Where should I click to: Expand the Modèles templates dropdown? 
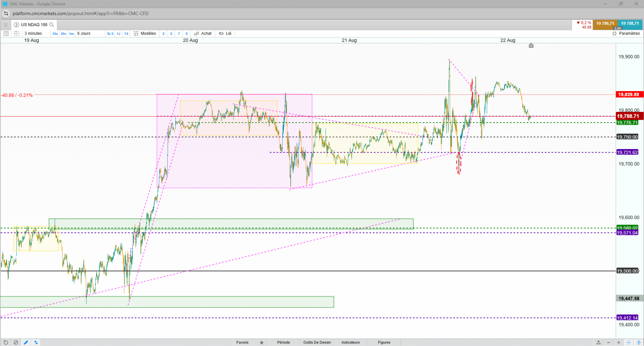click(x=145, y=34)
